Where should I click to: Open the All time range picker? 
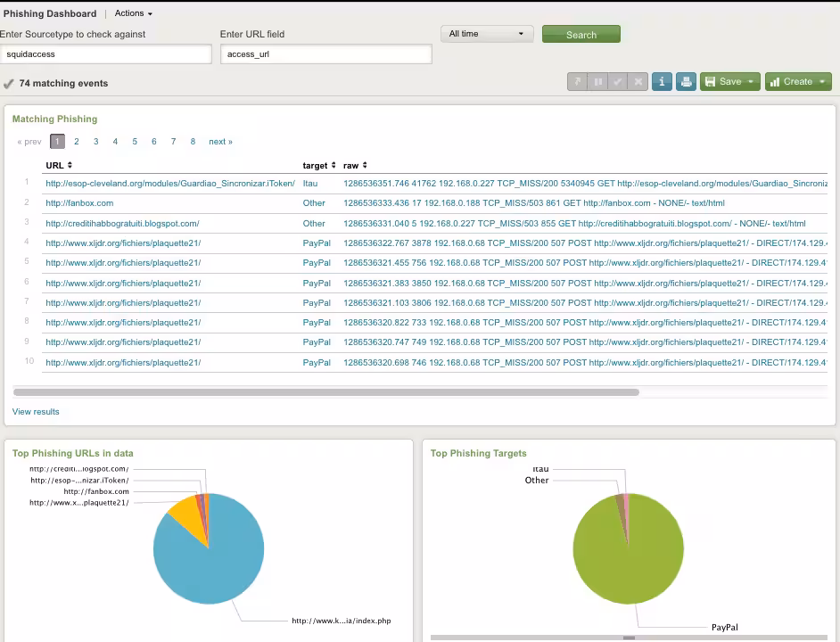click(x=486, y=33)
